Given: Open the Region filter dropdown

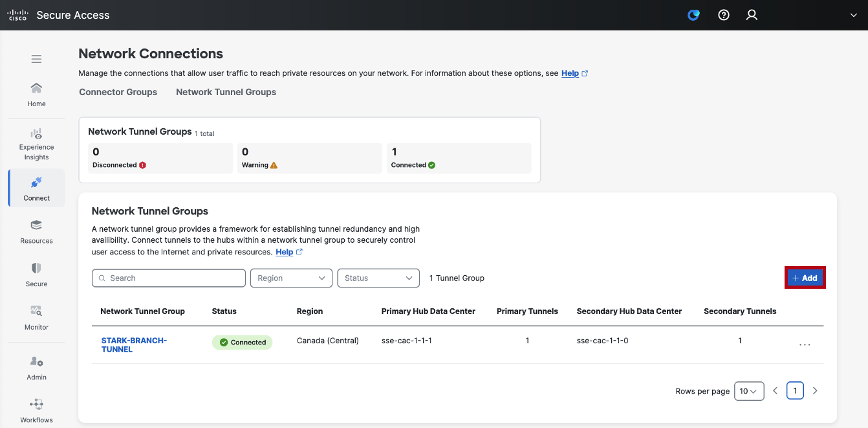Looking at the screenshot, I should click(291, 278).
